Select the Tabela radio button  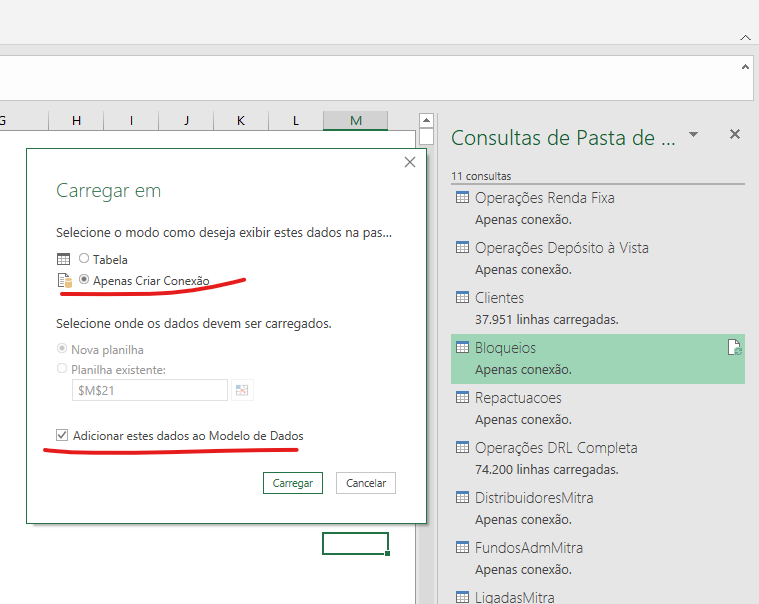(84, 258)
